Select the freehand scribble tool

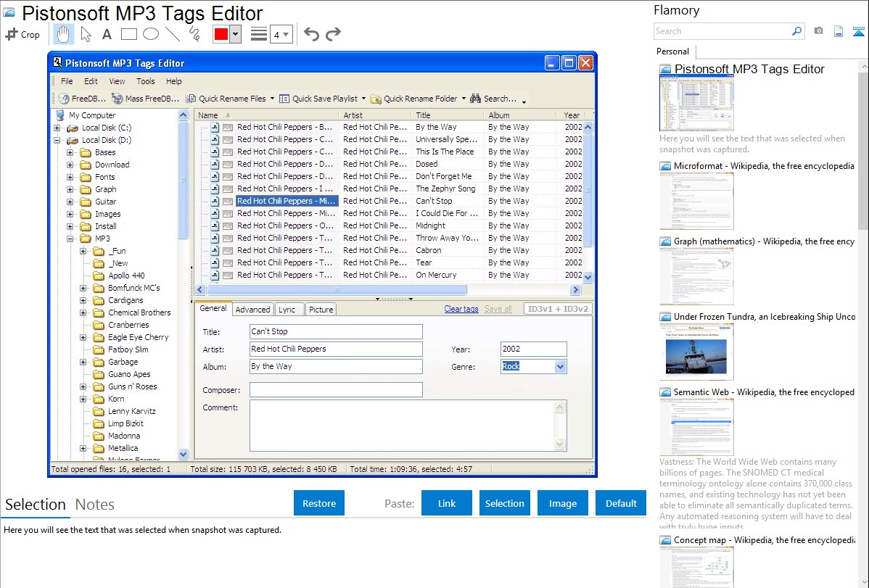(194, 34)
